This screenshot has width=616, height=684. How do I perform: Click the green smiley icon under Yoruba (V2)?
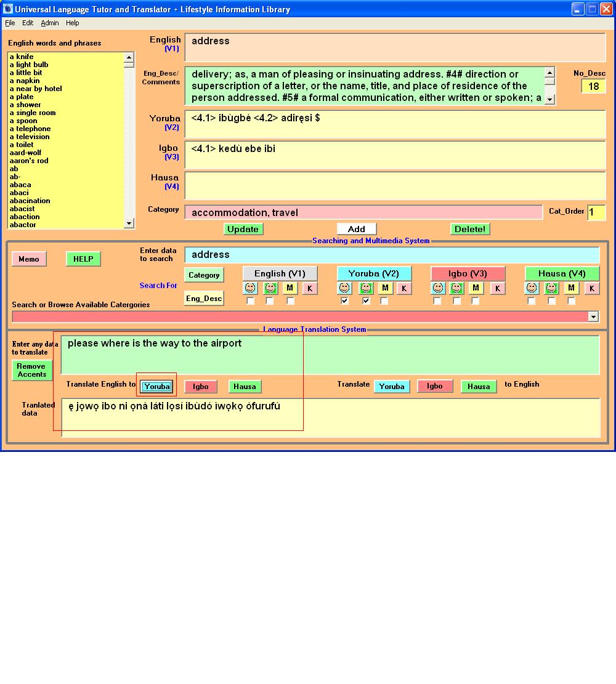366,288
